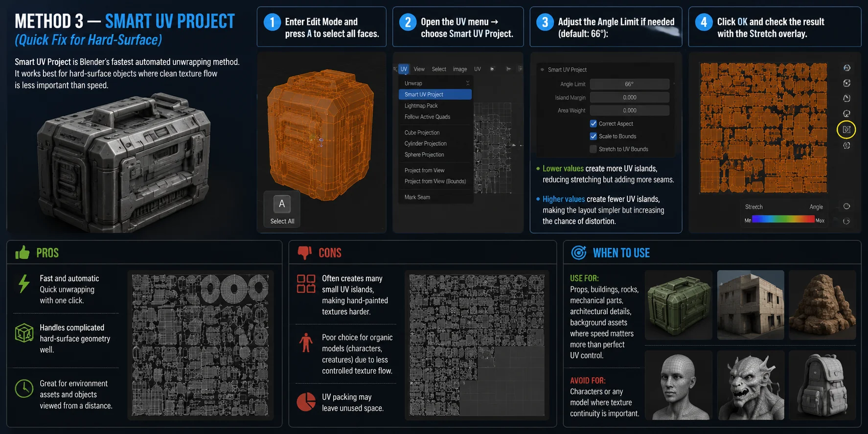Click the orange packed UV layout
This screenshot has height=434, width=868.
click(x=763, y=127)
